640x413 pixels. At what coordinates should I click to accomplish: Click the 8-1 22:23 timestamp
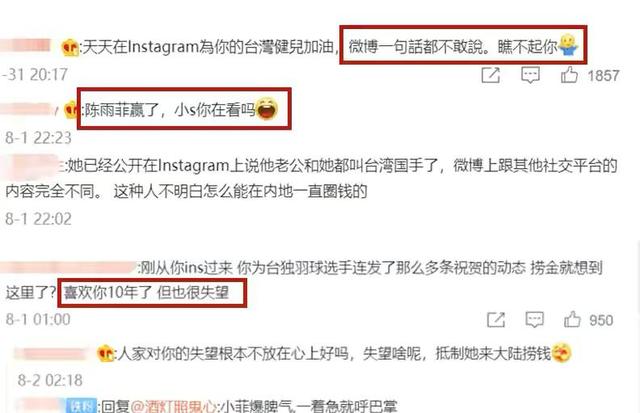point(38,138)
